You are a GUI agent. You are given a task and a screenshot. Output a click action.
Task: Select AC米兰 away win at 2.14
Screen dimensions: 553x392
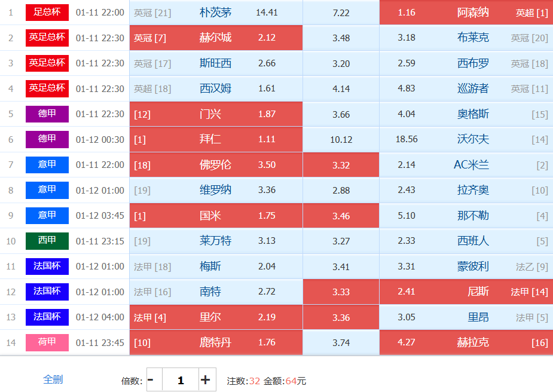[x=466, y=165]
